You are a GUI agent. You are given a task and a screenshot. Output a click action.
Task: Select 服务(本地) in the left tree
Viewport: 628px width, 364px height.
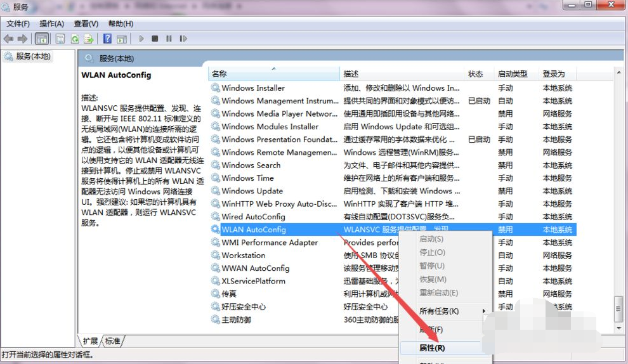(33, 56)
